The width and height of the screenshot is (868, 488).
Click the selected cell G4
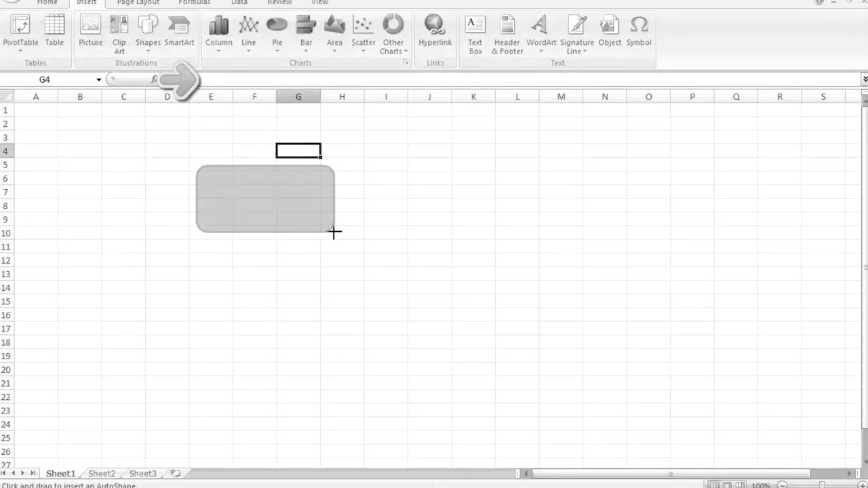298,150
